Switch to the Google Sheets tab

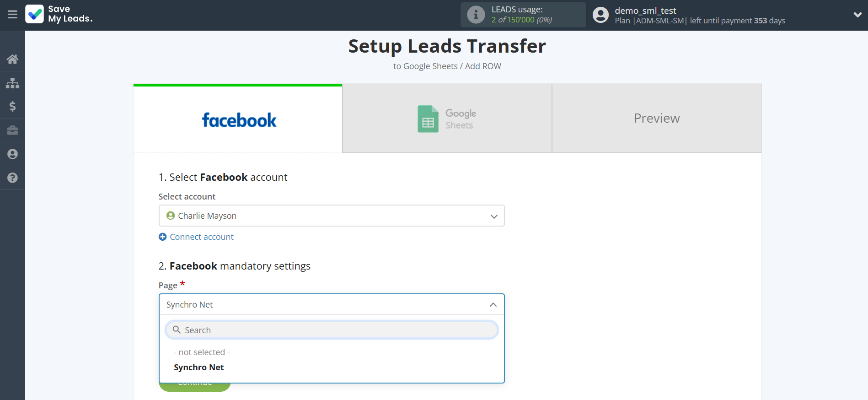pos(447,119)
